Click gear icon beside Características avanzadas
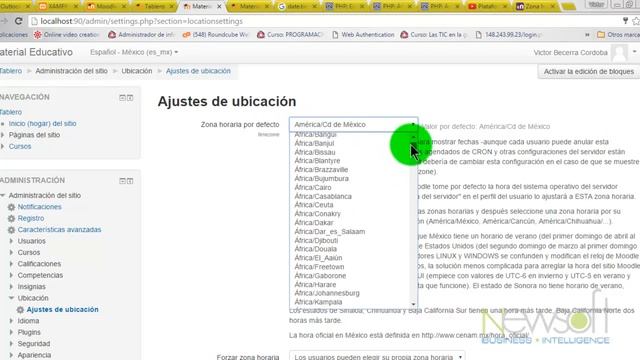640x360 pixels. [x=11, y=230]
